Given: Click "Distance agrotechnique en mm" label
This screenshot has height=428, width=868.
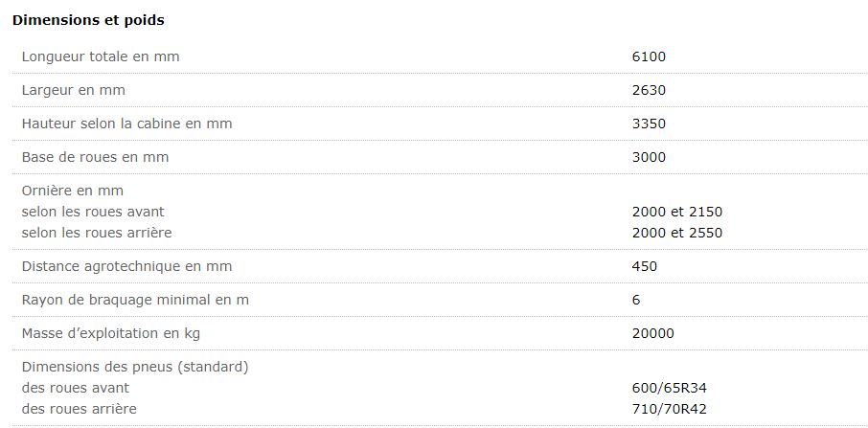Looking at the screenshot, I should [126, 266].
